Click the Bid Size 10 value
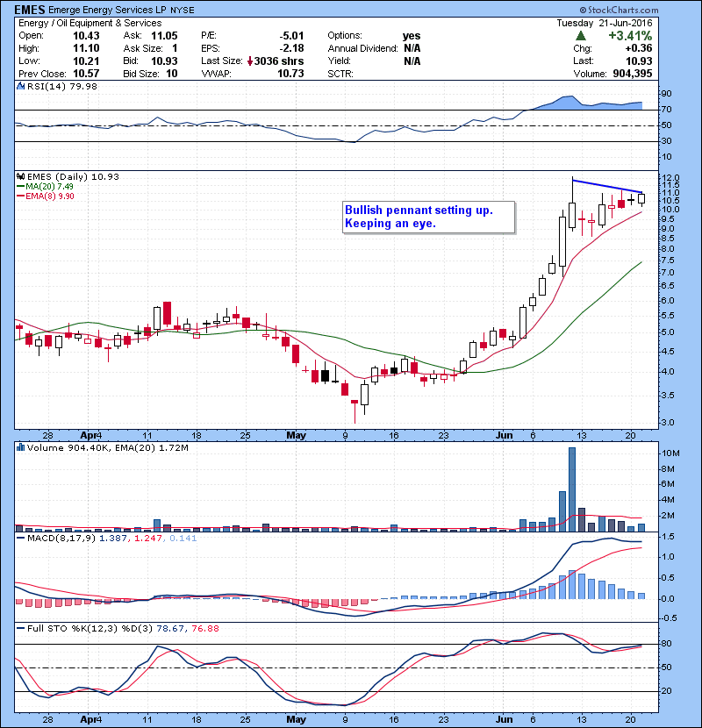 pyautogui.click(x=172, y=74)
